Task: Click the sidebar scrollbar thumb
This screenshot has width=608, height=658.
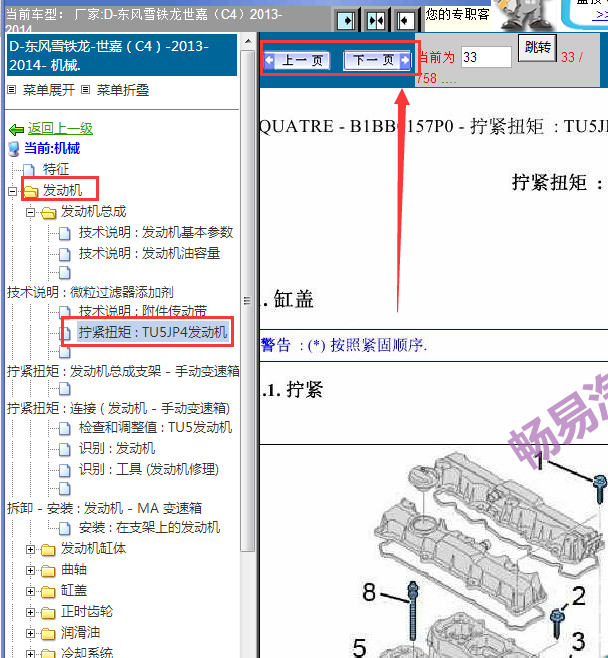Action: tap(248, 301)
